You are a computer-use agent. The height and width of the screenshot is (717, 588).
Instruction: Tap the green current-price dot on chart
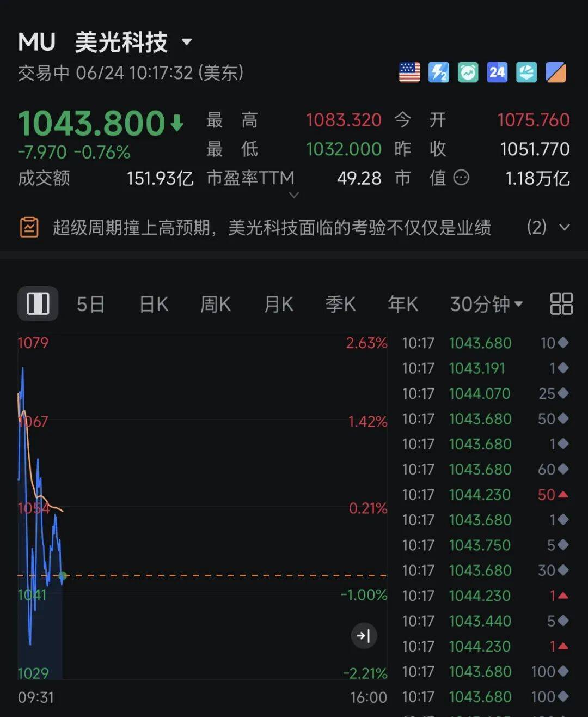click(x=63, y=575)
